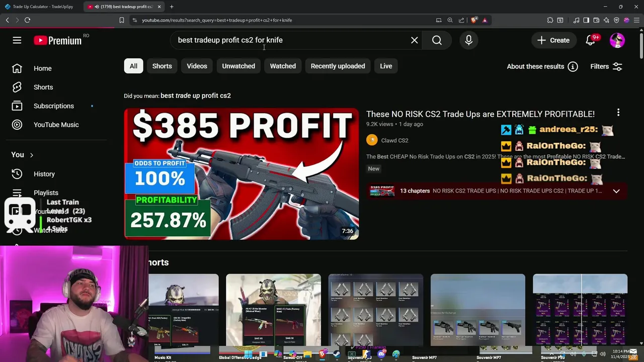Open watch History in the sidebar
The height and width of the screenshot is (362, 644).
(44, 174)
